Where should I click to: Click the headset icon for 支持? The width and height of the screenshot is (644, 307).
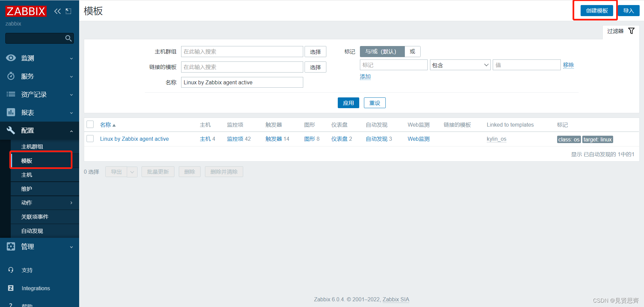coord(11,270)
